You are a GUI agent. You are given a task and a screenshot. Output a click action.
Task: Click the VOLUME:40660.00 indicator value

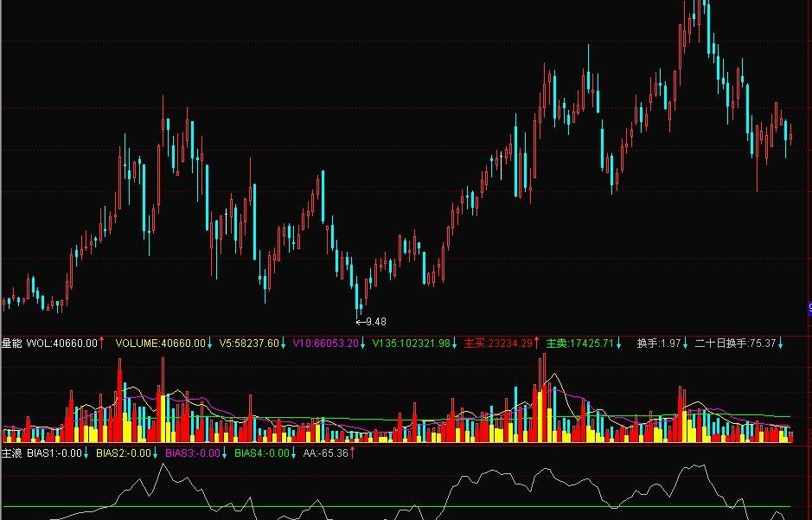(x=161, y=343)
